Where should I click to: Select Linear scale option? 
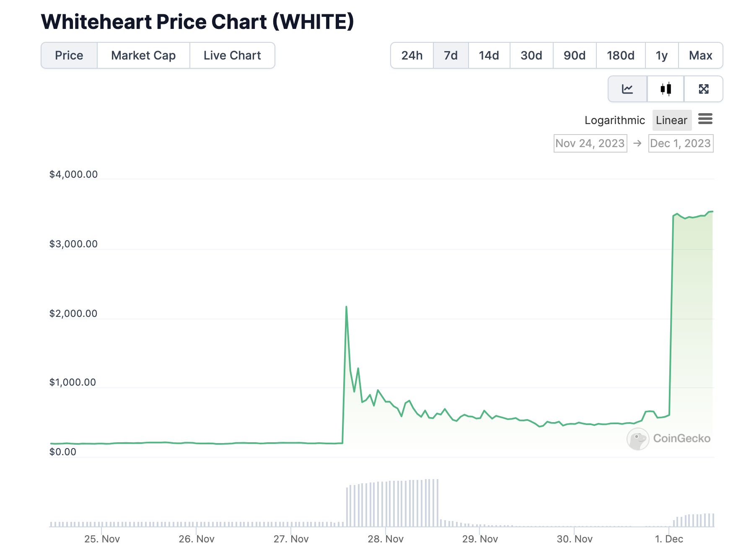coord(671,120)
